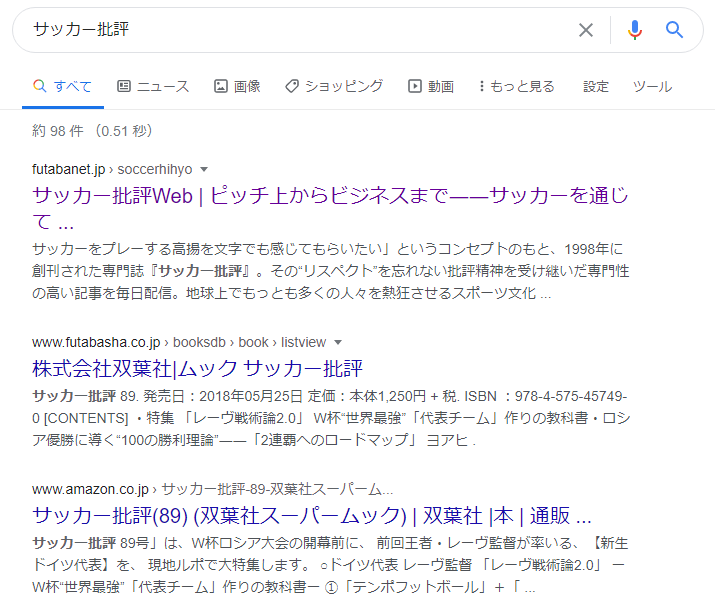The width and height of the screenshot is (715, 602).
Task: Open the もっと見る menu
Action: click(x=517, y=86)
